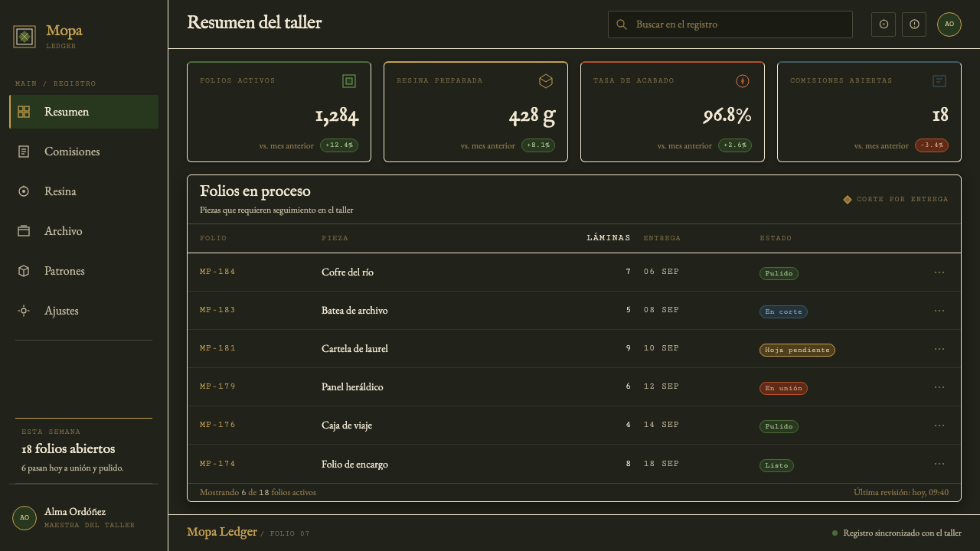Click the '18 folios abiertos' weekly summary

pos(68,449)
